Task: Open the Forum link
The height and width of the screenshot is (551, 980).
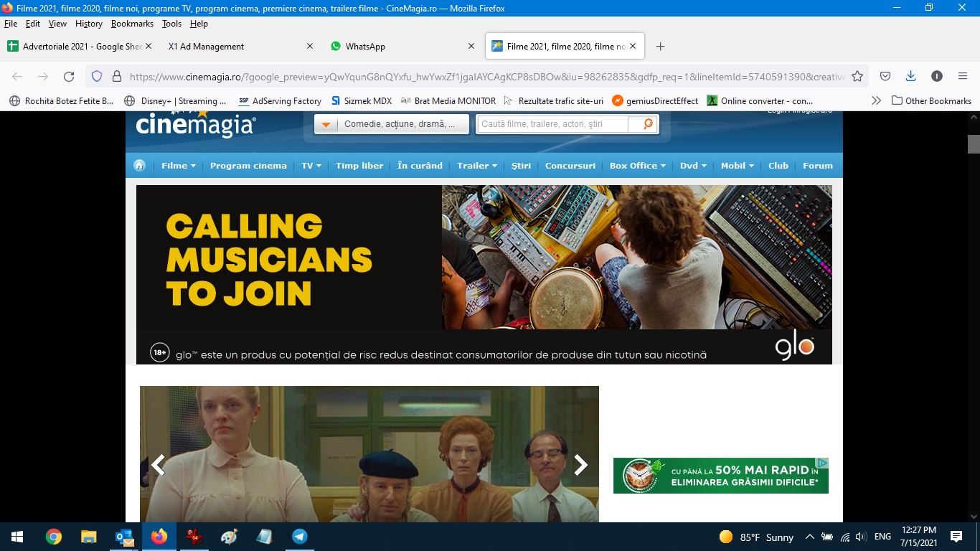Action: click(818, 166)
